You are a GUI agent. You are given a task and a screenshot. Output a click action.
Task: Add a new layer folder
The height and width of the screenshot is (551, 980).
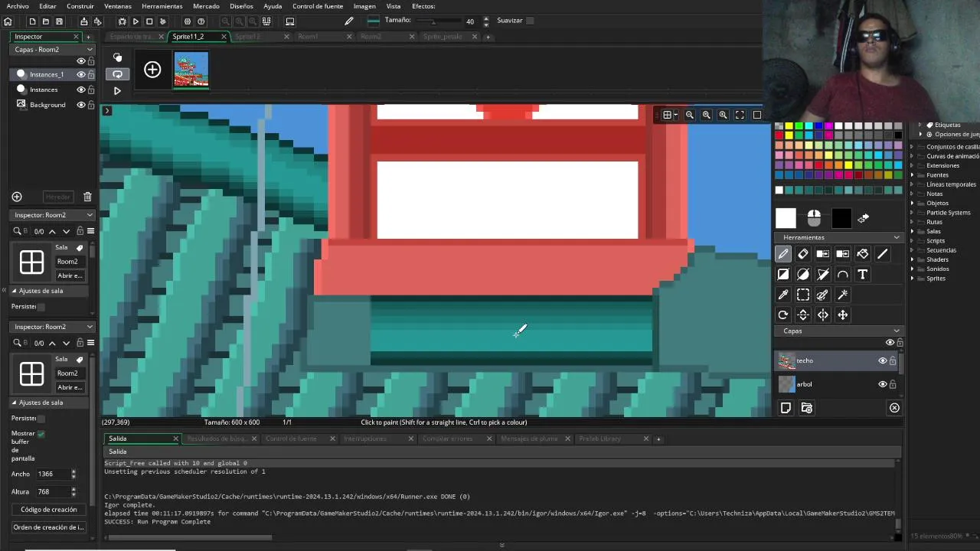click(806, 408)
